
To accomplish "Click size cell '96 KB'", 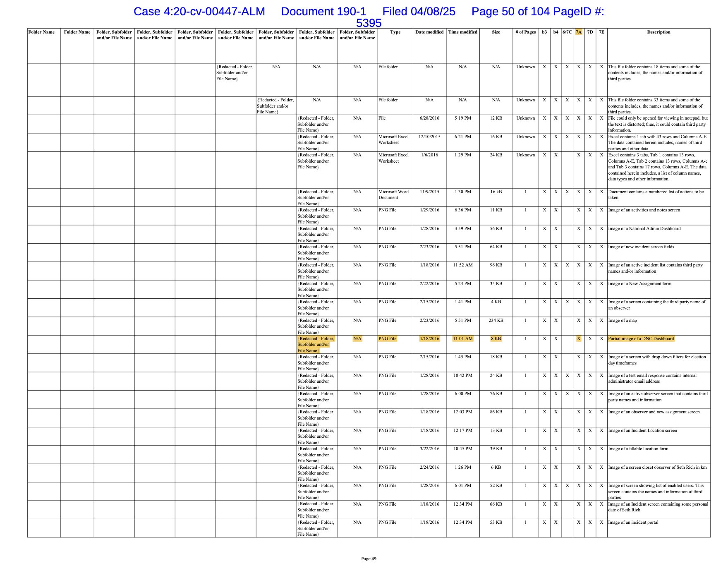I will click(496, 265).
